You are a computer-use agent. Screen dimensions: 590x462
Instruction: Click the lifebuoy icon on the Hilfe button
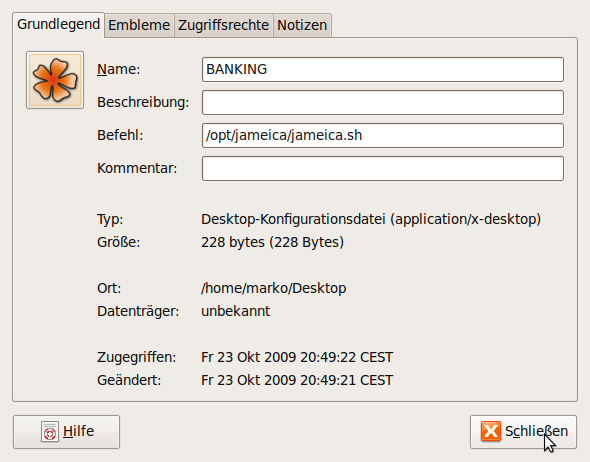tap(50, 432)
